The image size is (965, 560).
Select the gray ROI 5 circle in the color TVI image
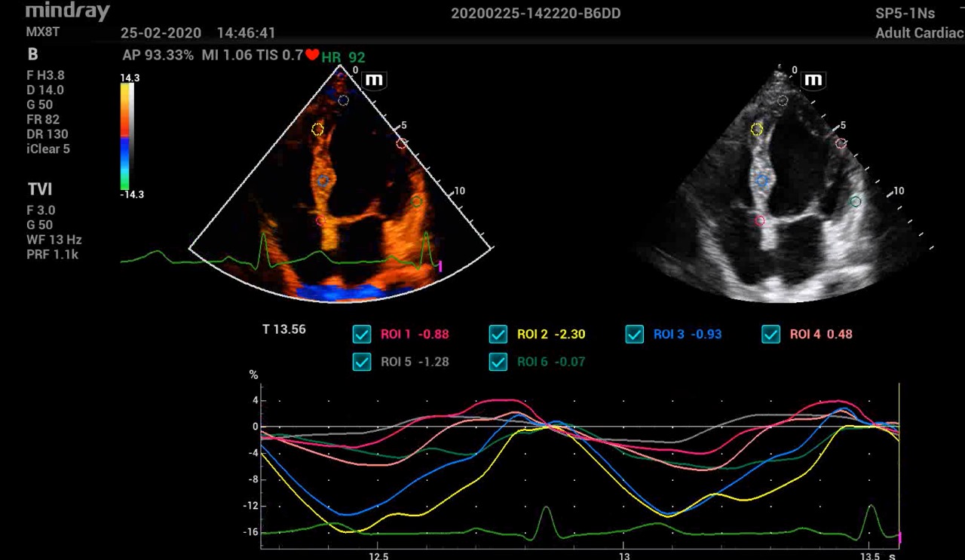[x=344, y=100]
